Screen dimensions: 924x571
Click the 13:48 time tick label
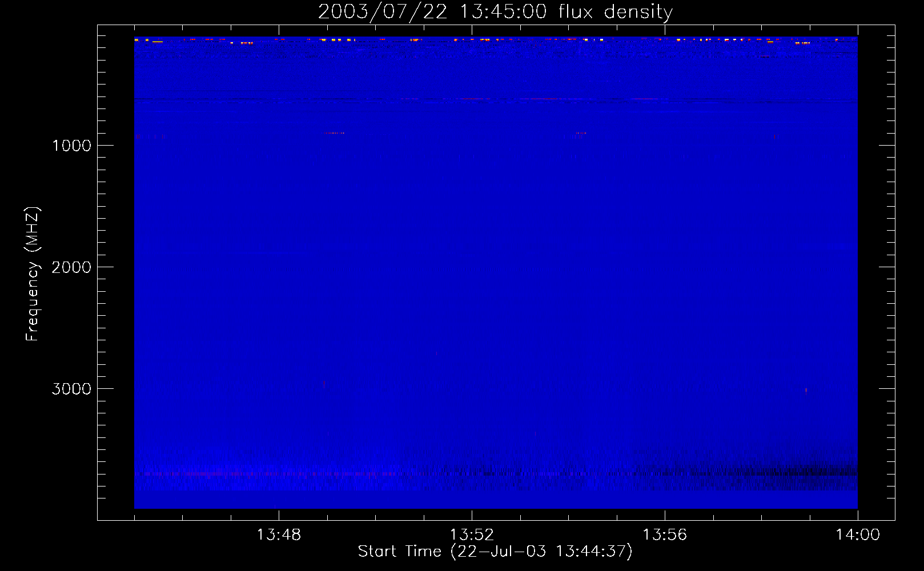[x=279, y=535]
